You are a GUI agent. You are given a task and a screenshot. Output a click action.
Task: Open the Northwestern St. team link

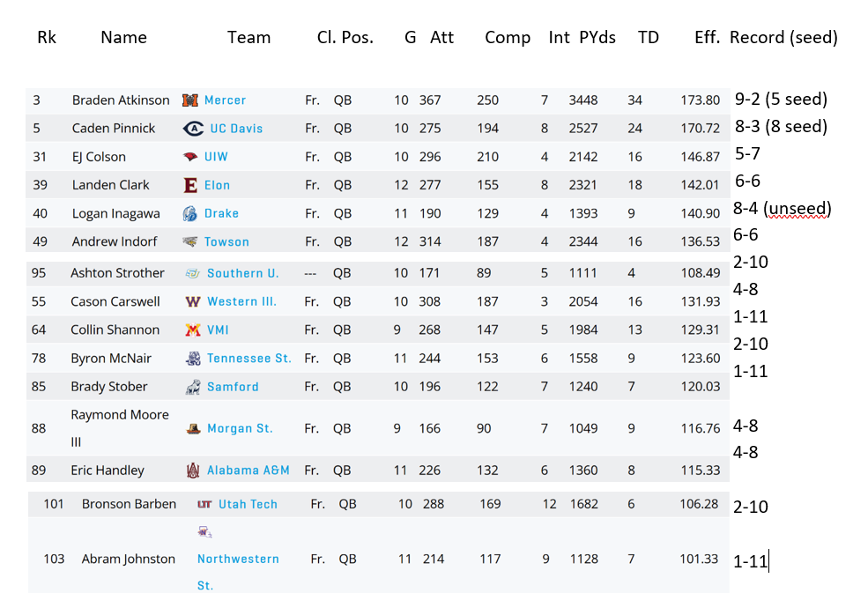pyautogui.click(x=238, y=559)
